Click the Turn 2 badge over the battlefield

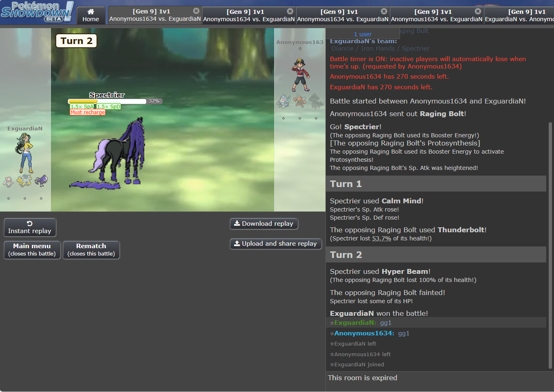[x=76, y=41]
